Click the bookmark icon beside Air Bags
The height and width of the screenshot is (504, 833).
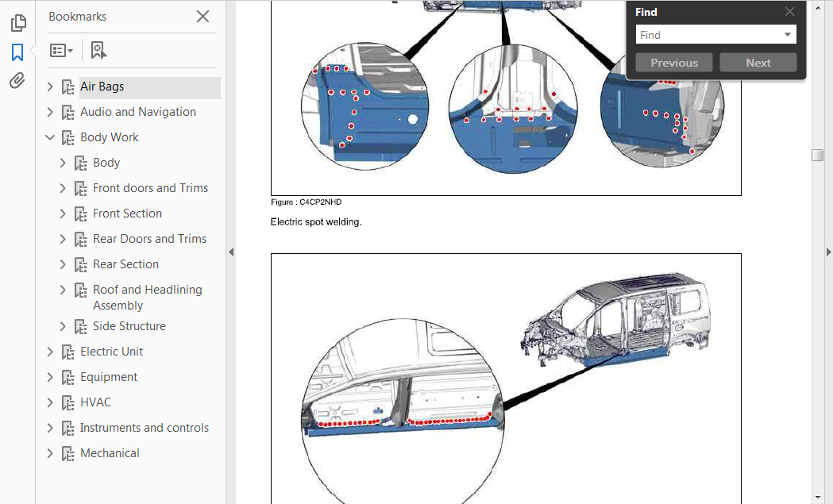point(67,87)
